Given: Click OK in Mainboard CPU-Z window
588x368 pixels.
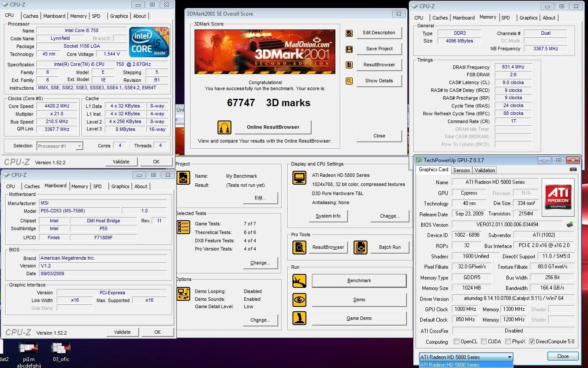Looking at the screenshot, I should click(x=157, y=332).
